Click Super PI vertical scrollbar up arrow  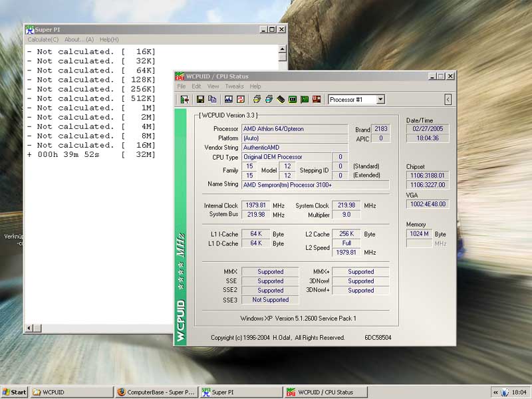click(x=282, y=49)
